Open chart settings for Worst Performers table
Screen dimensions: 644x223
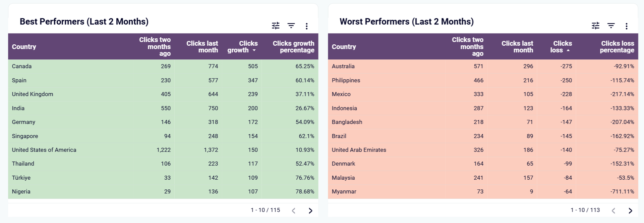pos(595,26)
